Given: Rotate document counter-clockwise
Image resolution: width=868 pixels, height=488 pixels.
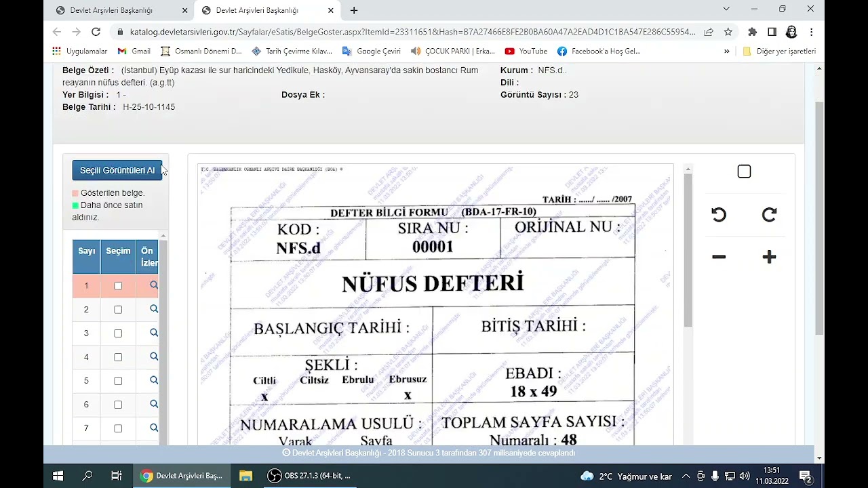Looking at the screenshot, I should tap(719, 215).
